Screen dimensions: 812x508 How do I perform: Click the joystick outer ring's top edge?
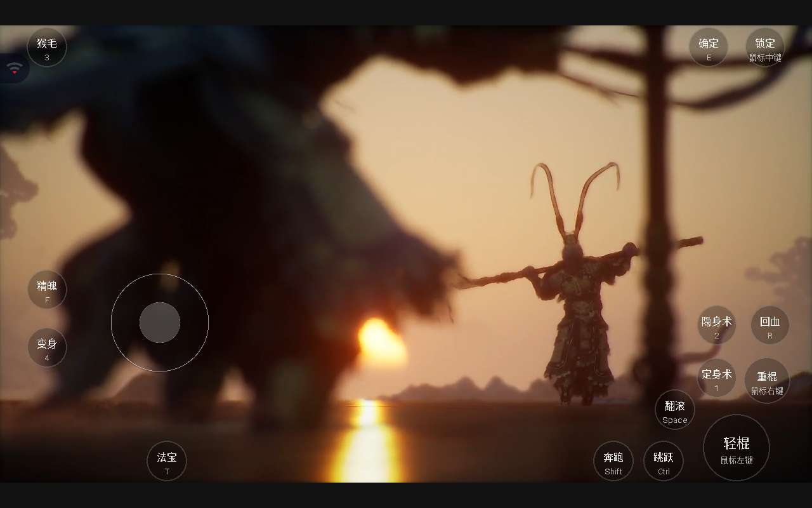pos(160,276)
